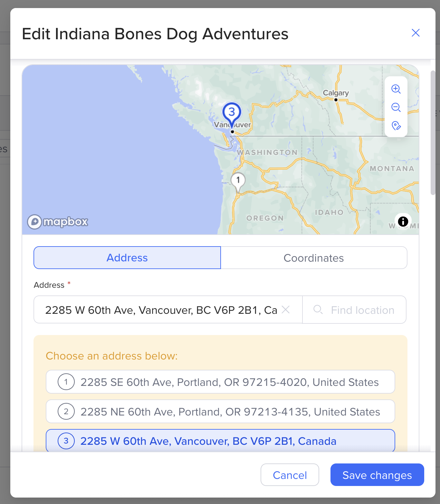440x504 pixels.
Task: Close the edit dialog
Action: point(416,33)
